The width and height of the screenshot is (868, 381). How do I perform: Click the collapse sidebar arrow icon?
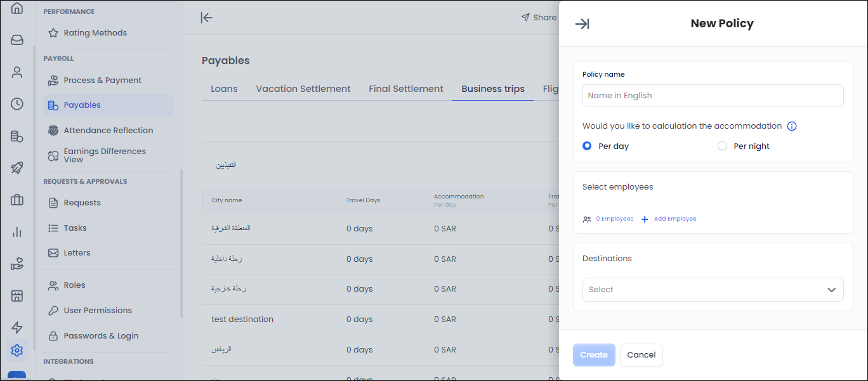point(206,18)
